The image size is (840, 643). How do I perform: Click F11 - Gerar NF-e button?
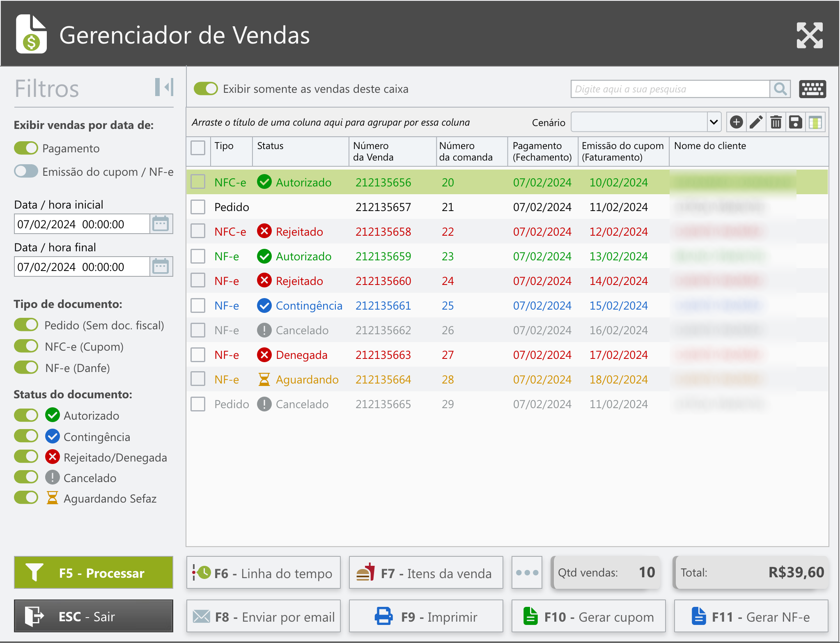coord(751,616)
